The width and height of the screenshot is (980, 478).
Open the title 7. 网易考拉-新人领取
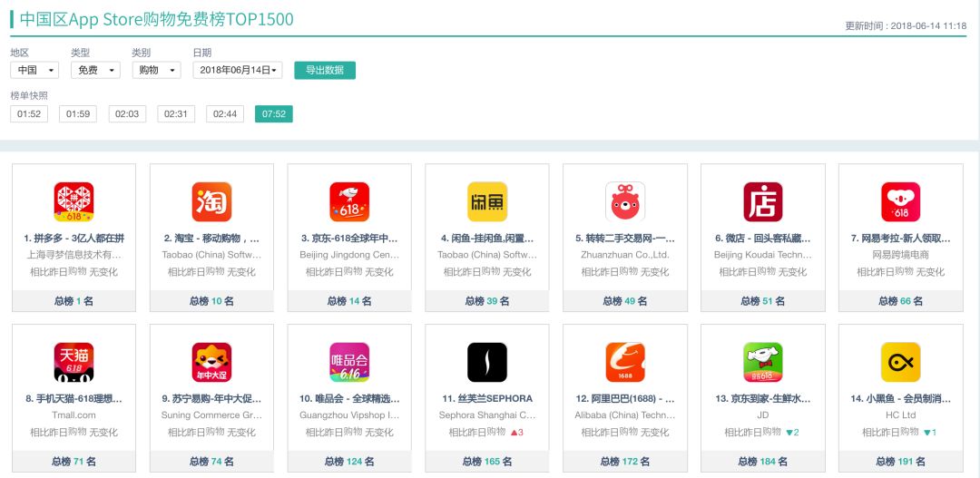coord(901,238)
